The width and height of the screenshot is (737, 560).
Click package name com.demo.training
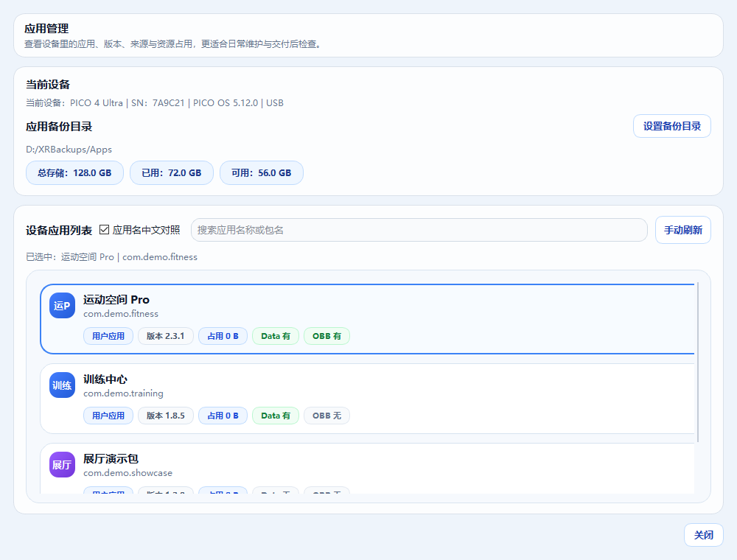123,393
